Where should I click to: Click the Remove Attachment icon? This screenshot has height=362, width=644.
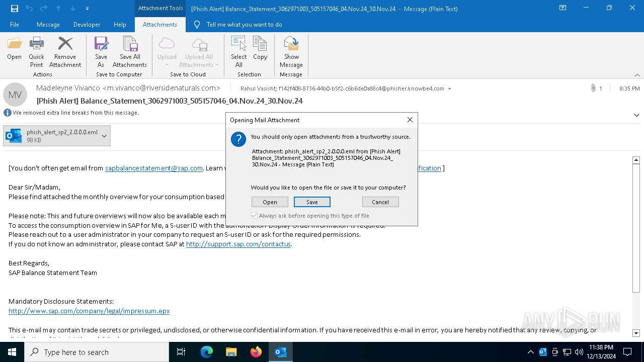click(65, 52)
